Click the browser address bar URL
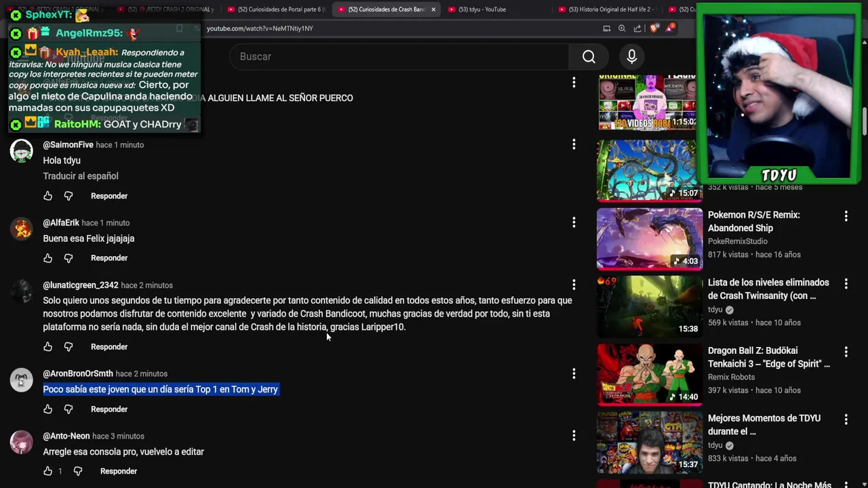This screenshot has width=868, height=488. tap(260, 28)
